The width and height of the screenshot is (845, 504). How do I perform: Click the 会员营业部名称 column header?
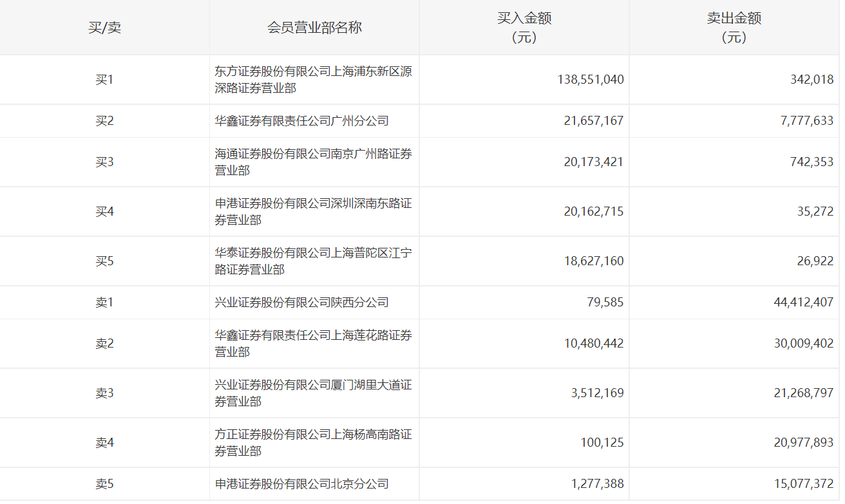click(314, 28)
